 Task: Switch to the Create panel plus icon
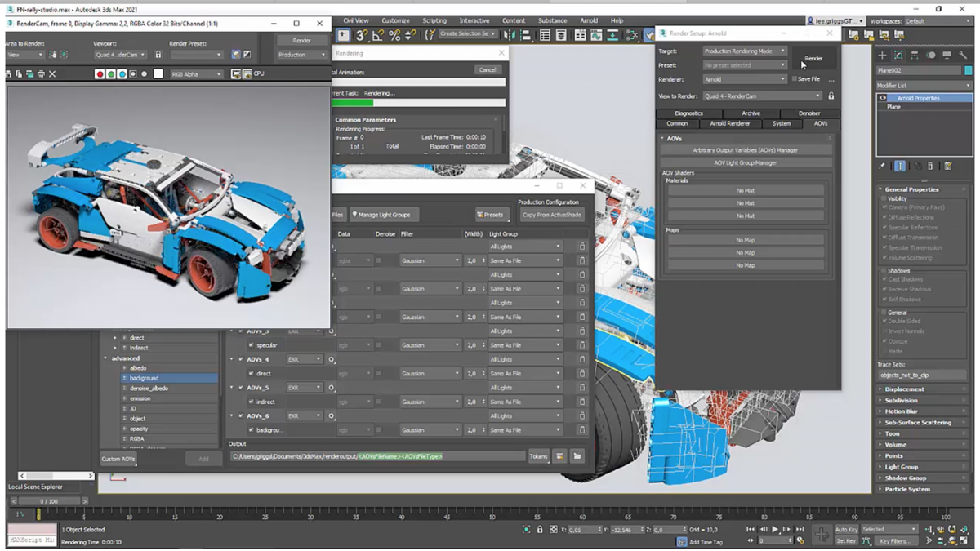click(x=881, y=55)
